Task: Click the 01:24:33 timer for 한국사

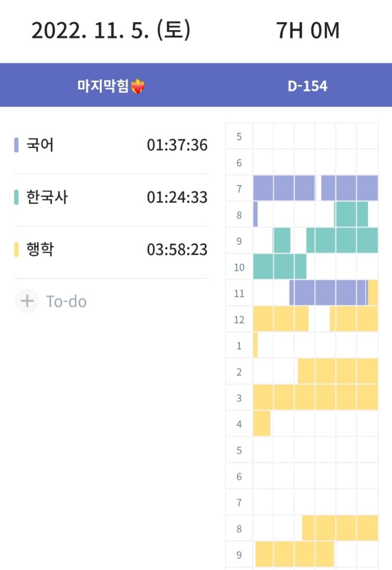Action: coord(177,197)
